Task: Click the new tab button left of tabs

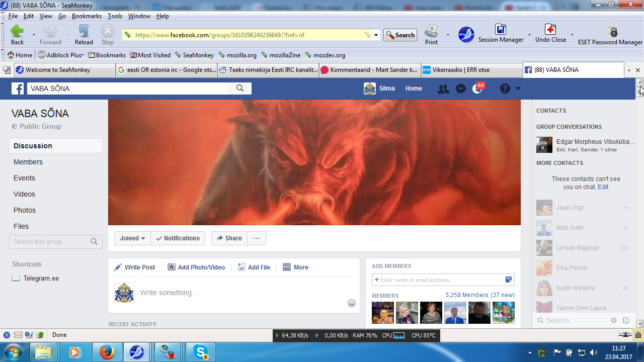Action: [7, 70]
